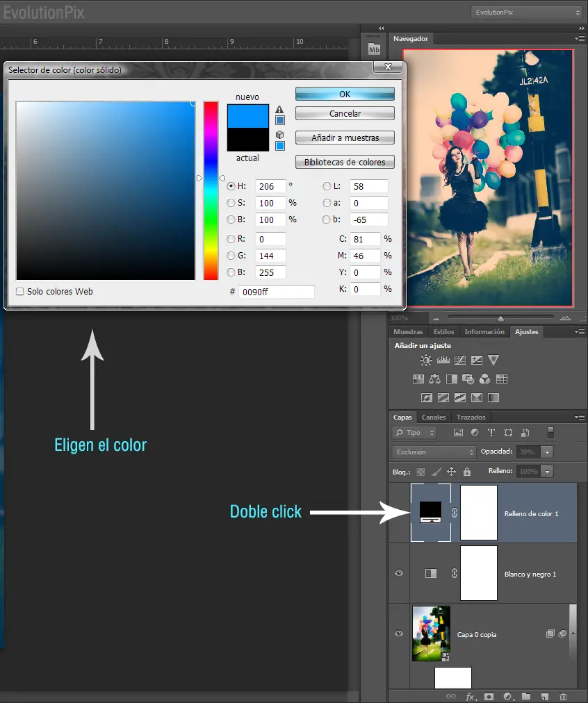Confirm color with the OK button

pyautogui.click(x=345, y=94)
